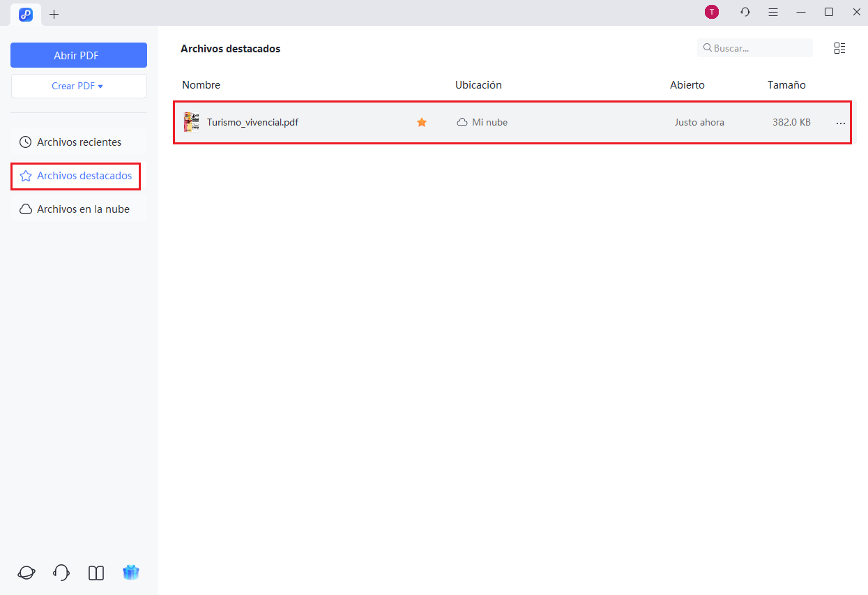This screenshot has height=595, width=868.
Task: Click the blue gift box icon
Action: [x=131, y=573]
